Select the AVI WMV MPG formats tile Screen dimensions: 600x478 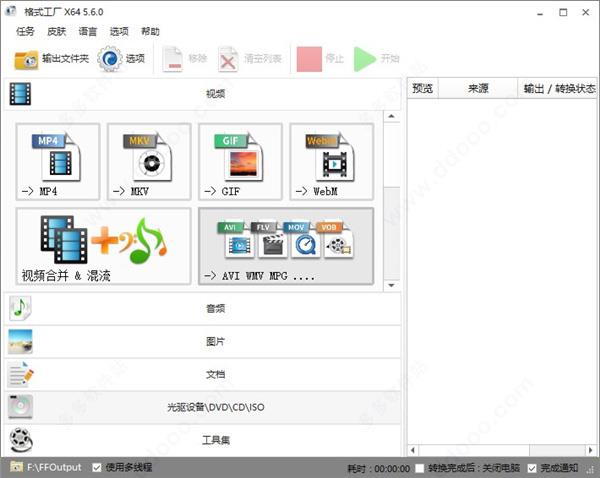coord(286,246)
